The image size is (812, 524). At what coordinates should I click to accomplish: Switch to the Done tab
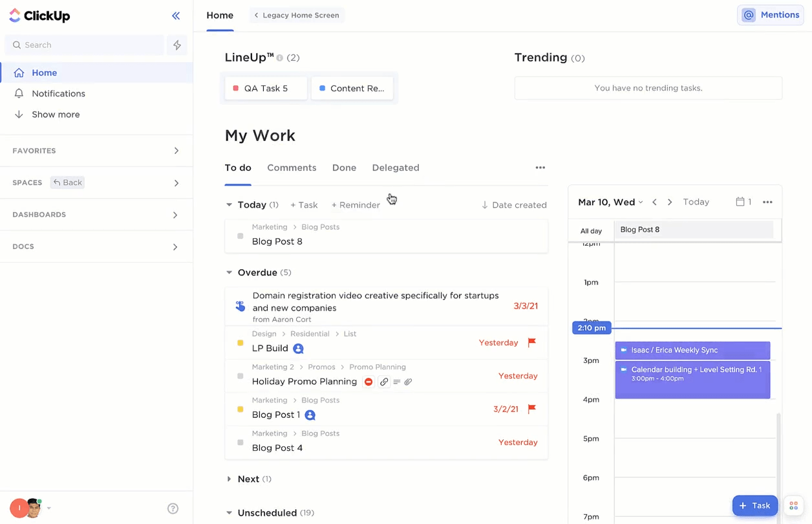click(344, 168)
